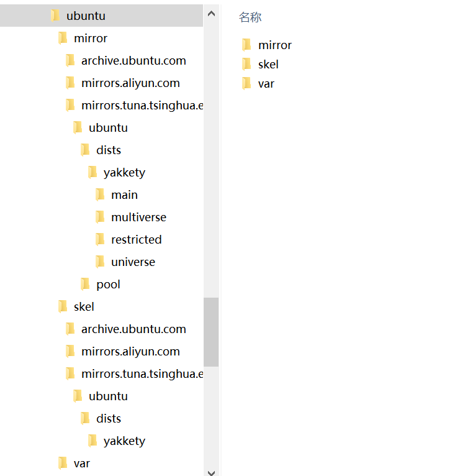Select dists folder above pool

(109, 150)
